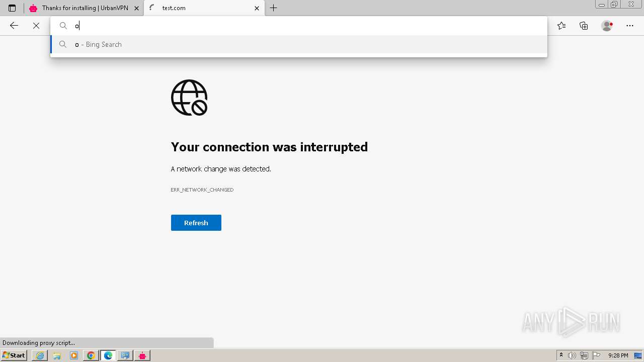Viewport: 644px width, 362px height.
Task: Click 'Your connection was interrupted' heading
Action: (x=269, y=147)
